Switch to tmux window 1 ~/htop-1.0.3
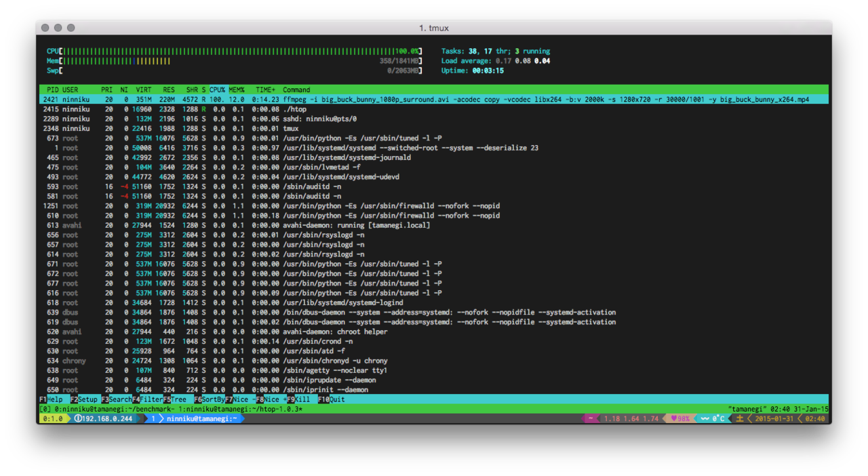The image size is (868, 476). click(x=240, y=410)
